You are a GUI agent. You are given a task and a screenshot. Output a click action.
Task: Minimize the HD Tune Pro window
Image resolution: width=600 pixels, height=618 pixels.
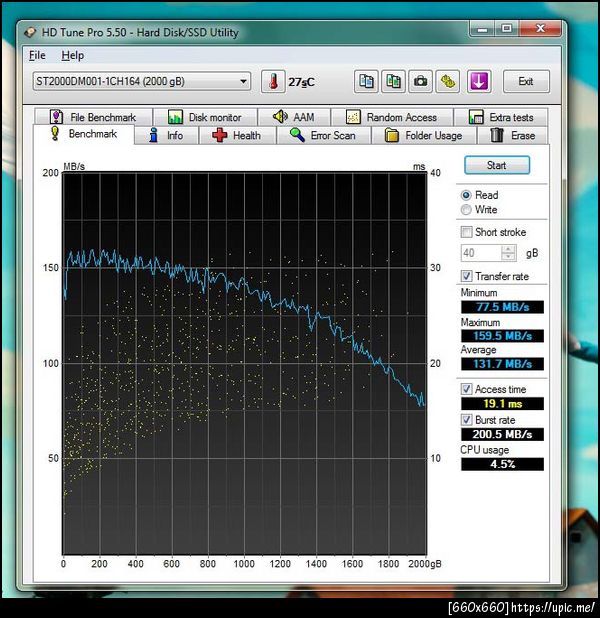click(x=482, y=29)
